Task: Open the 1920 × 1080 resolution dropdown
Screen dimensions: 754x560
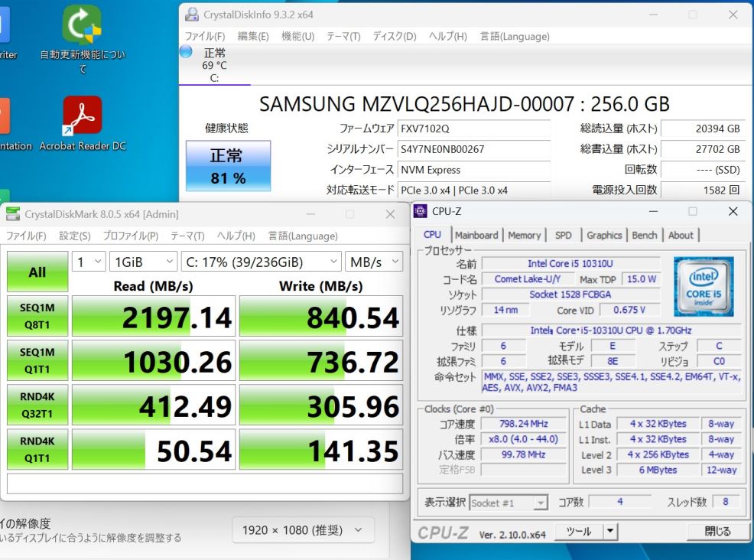Action: pos(303,530)
